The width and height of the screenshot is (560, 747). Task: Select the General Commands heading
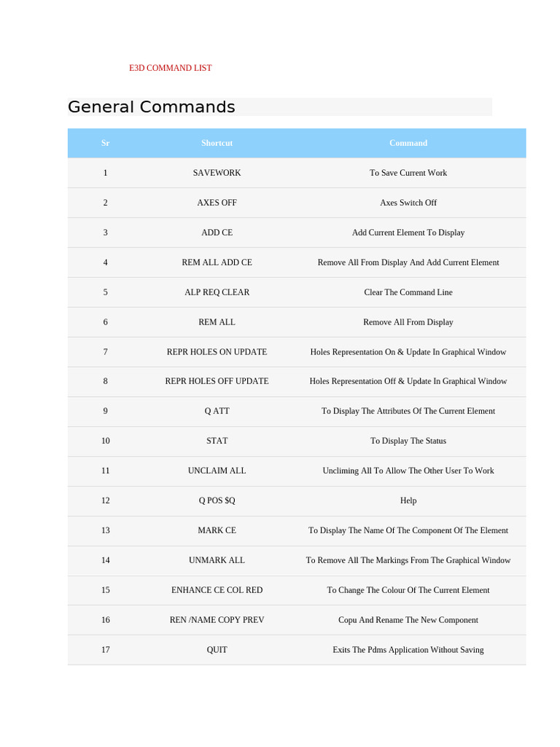coord(152,107)
